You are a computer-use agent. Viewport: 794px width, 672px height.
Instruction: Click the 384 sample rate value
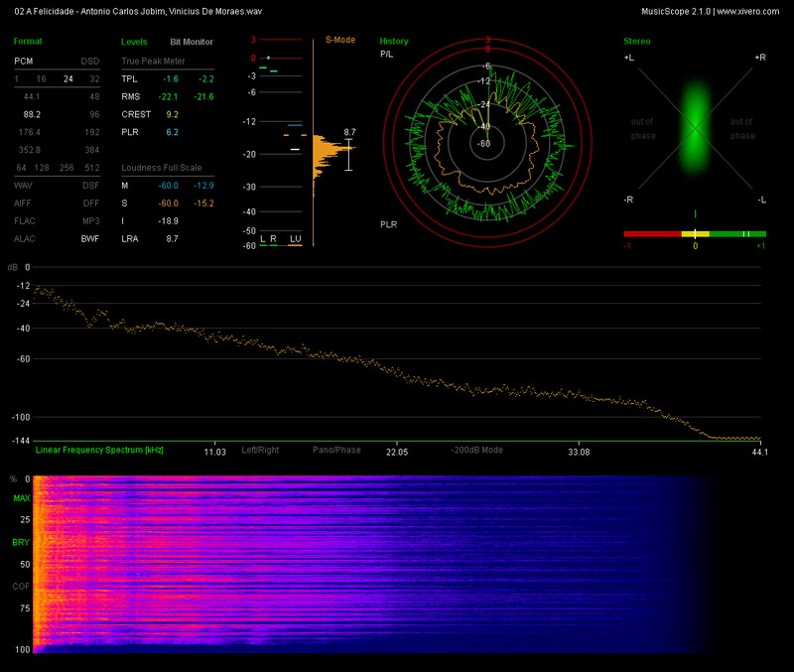(x=92, y=150)
